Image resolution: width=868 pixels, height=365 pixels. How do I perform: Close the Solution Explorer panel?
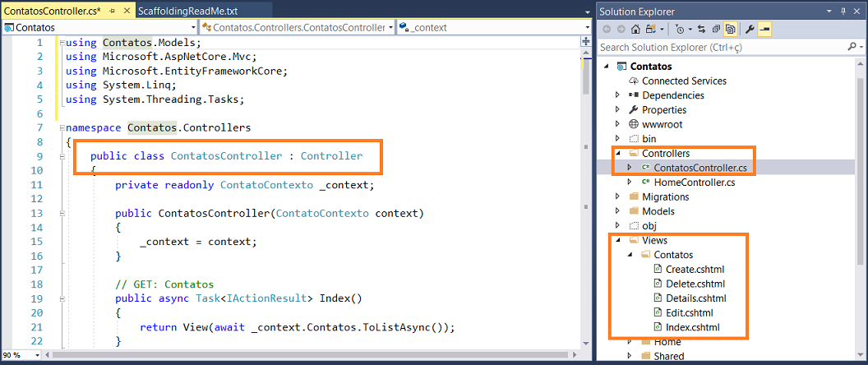tap(859, 11)
